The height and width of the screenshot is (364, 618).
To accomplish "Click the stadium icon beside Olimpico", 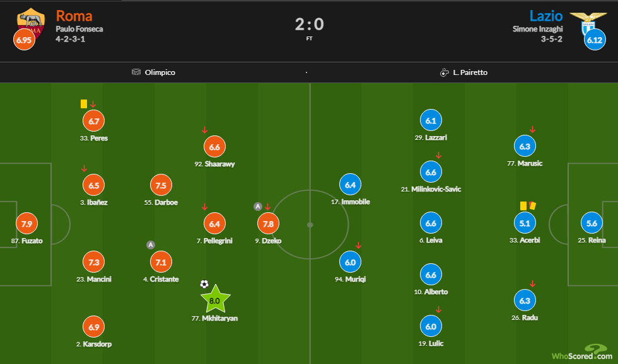I will coord(136,72).
